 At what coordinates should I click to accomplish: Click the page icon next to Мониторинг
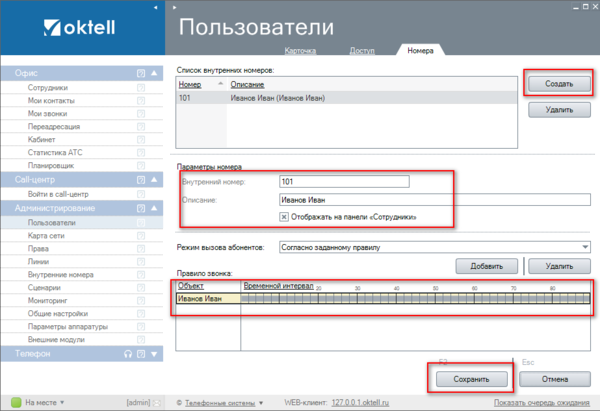(141, 300)
